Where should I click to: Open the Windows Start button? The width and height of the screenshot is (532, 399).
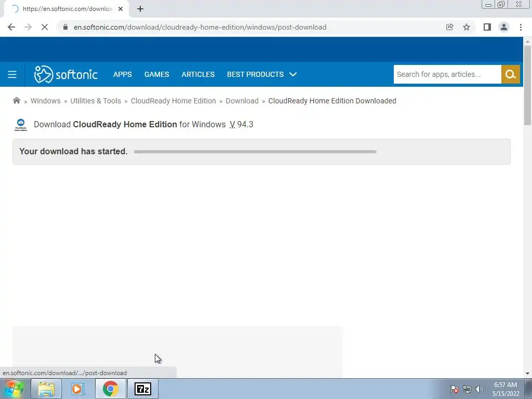[14, 389]
